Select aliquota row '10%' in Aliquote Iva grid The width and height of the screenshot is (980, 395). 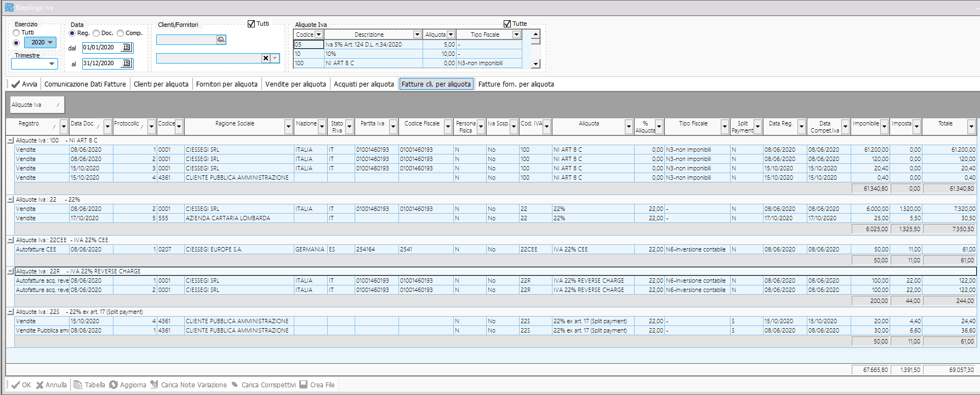coord(408,54)
